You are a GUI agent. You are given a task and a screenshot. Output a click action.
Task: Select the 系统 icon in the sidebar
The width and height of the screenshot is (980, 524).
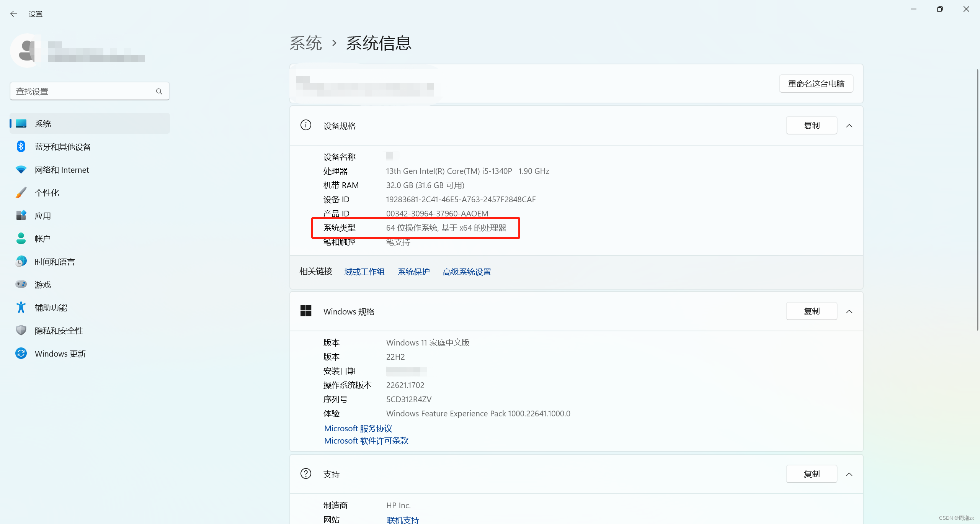point(21,123)
